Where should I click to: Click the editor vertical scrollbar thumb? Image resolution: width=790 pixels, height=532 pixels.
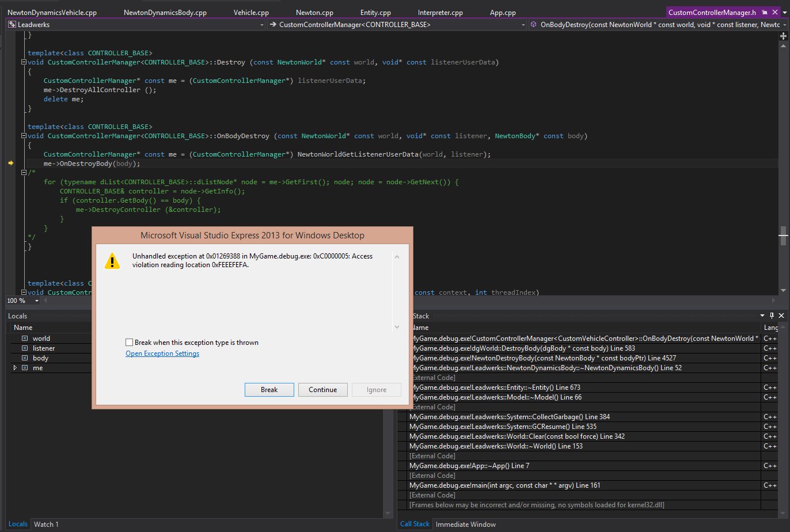[783, 235]
